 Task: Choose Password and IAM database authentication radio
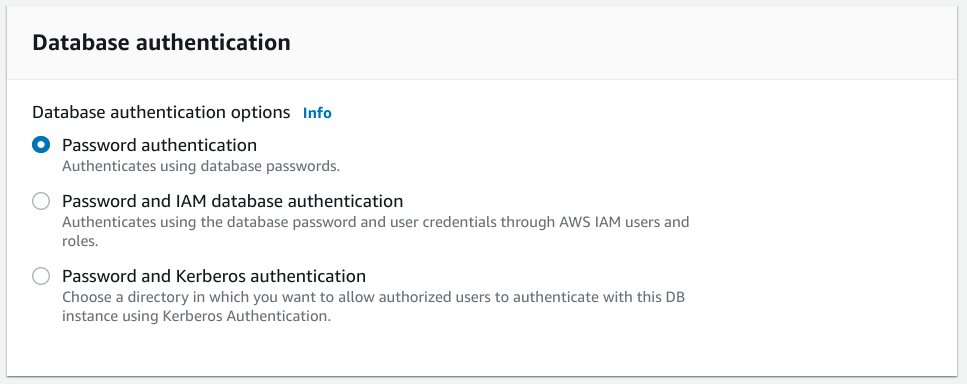[x=41, y=201]
